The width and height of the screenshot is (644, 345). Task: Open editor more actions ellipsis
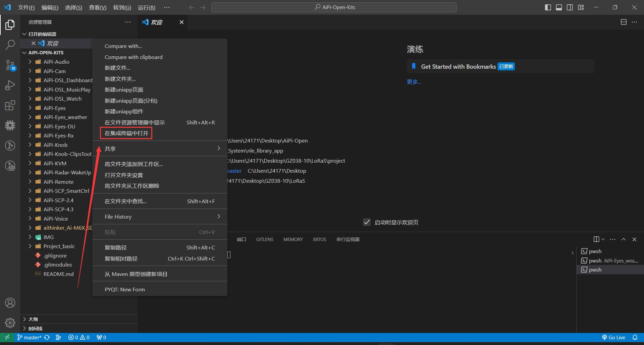(634, 22)
